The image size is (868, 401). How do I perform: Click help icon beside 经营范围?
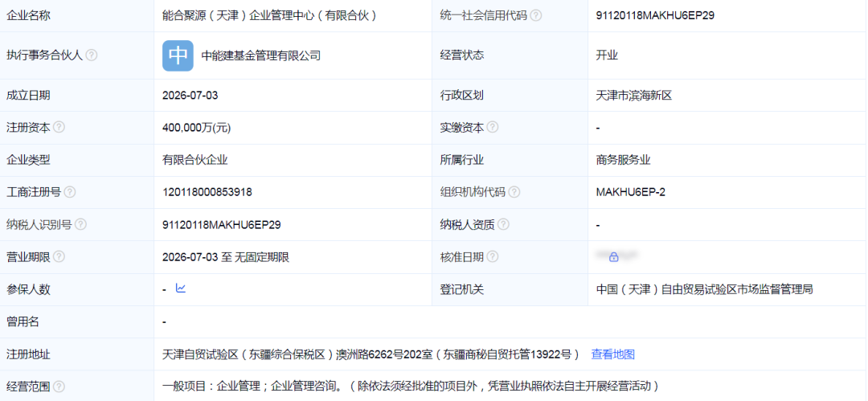pos(59,387)
